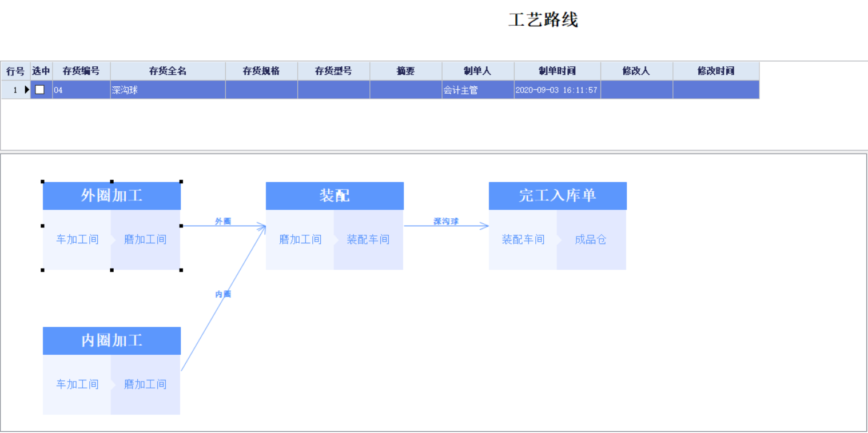Sort by the 存货编号 column header

pos(81,71)
